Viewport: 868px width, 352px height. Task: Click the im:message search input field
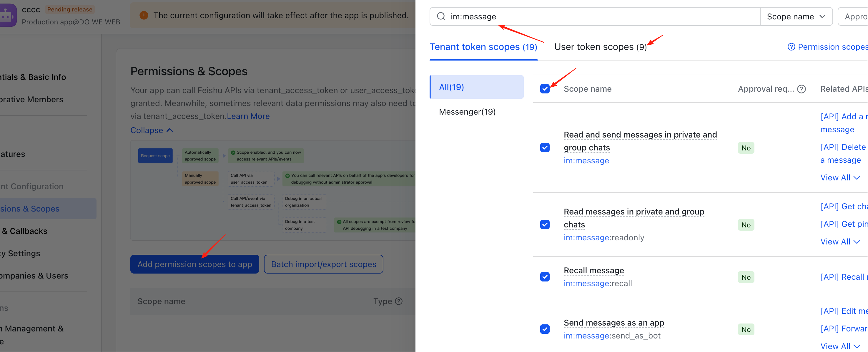coord(505,16)
